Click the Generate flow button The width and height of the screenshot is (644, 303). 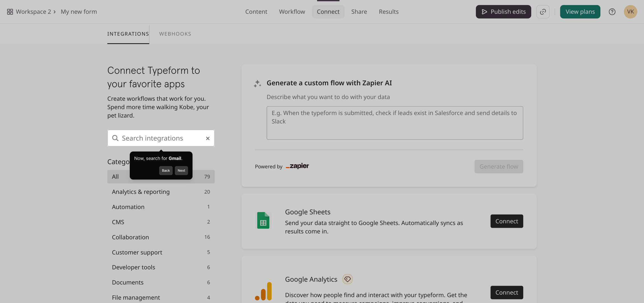499,167
